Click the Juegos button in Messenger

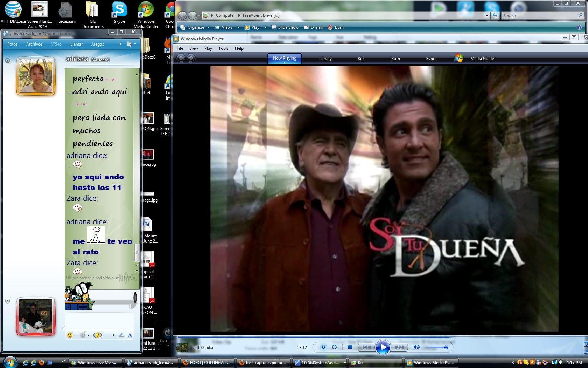pyautogui.click(x=97, y=44)
